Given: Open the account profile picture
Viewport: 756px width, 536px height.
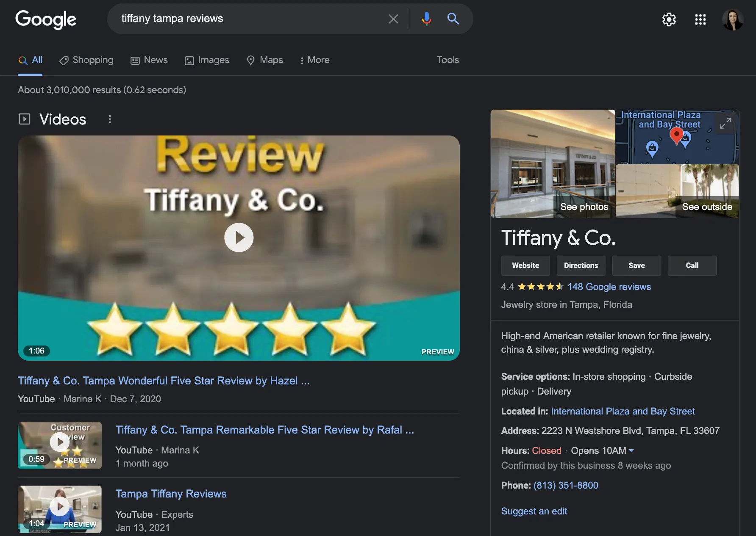Looking at the screenshot, I should 733,19.
